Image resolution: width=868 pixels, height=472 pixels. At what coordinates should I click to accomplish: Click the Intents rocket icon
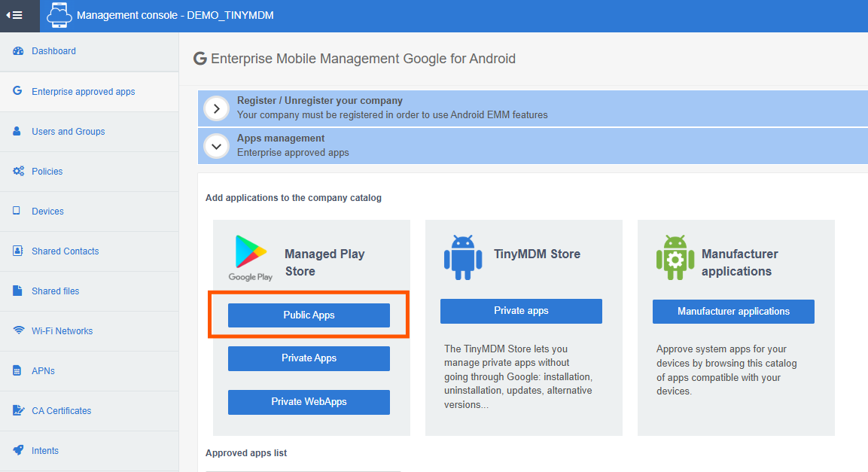click(18, 450)
